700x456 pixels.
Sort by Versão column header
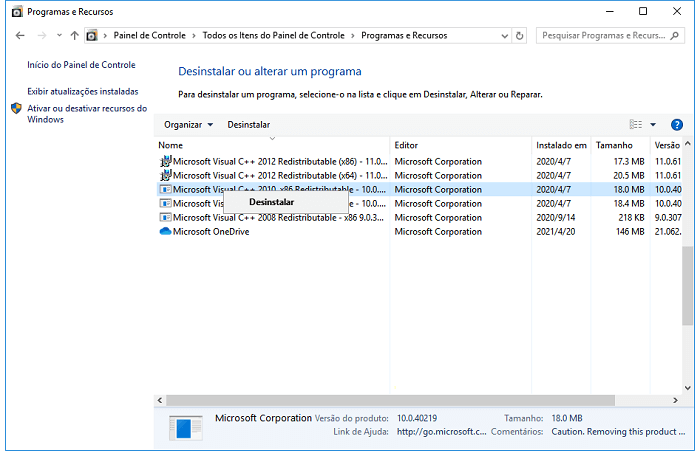(667, 145)
